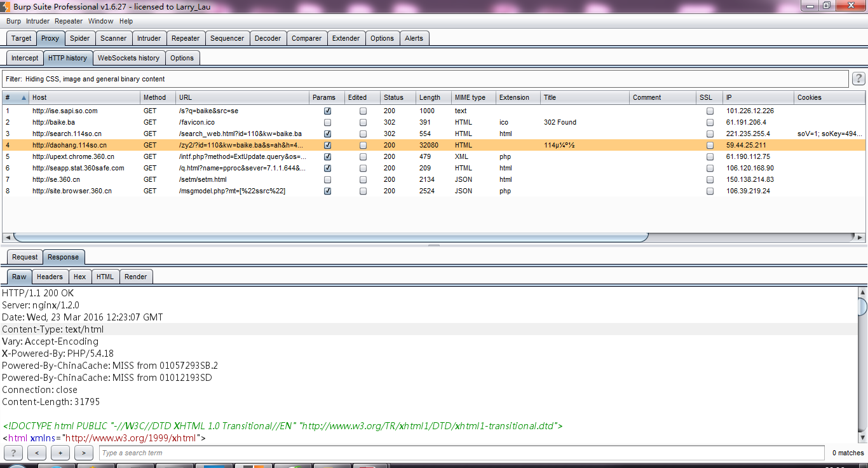This screenshot has width=868, height=468.
Task: Go to previous search match arrow
Action: pos(37,453)
